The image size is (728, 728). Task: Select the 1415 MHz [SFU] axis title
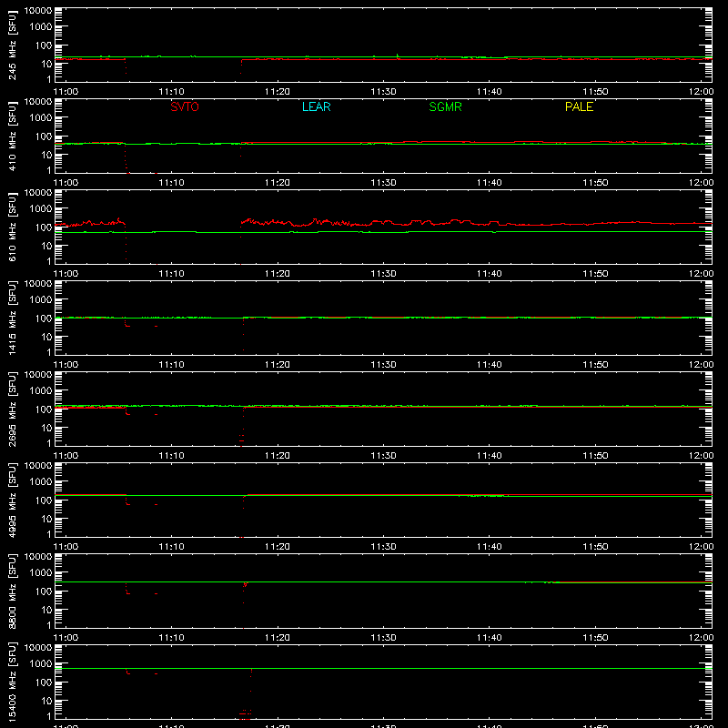pyautogui.click(x=13, y=318)
